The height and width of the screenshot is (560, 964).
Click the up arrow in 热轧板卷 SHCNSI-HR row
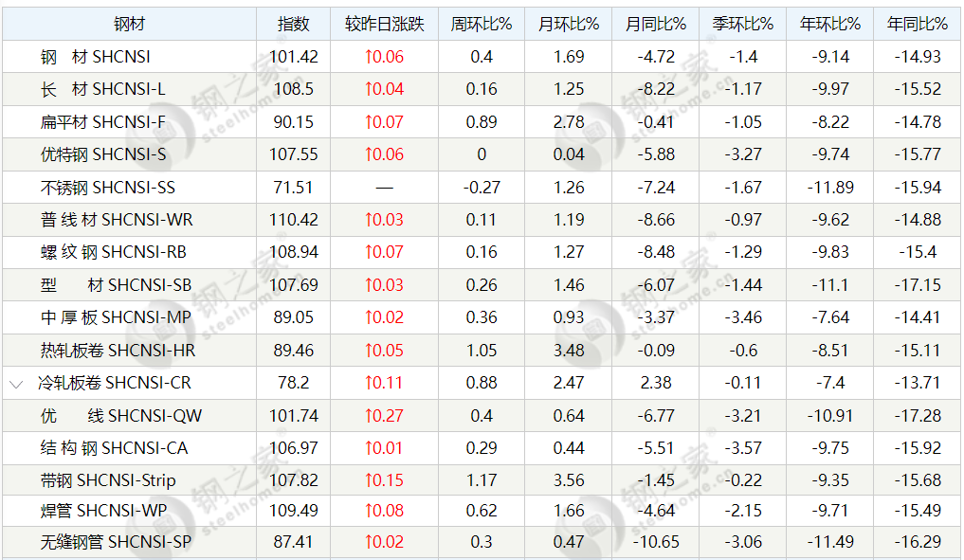coord(370,351)
